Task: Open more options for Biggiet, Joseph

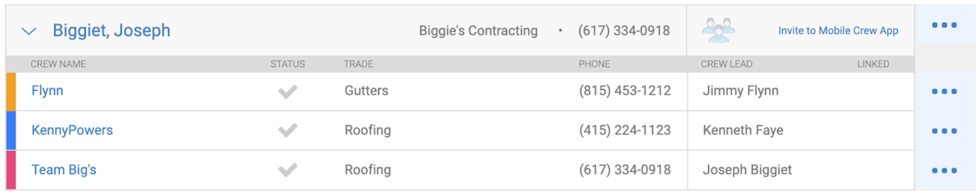Action: tap(944, 25)
